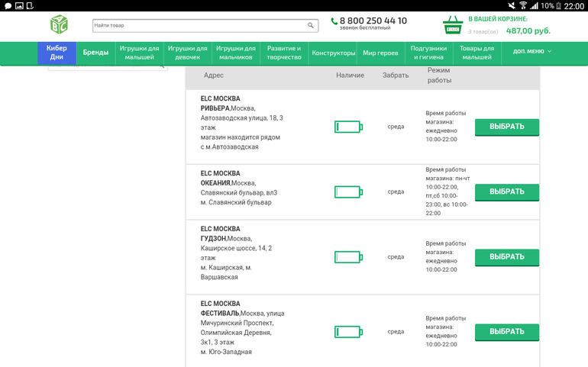This screenshot has width=588, height=367.
Task: Click availability battery icon for Гудзон store
Action: (x=348, y=257)
